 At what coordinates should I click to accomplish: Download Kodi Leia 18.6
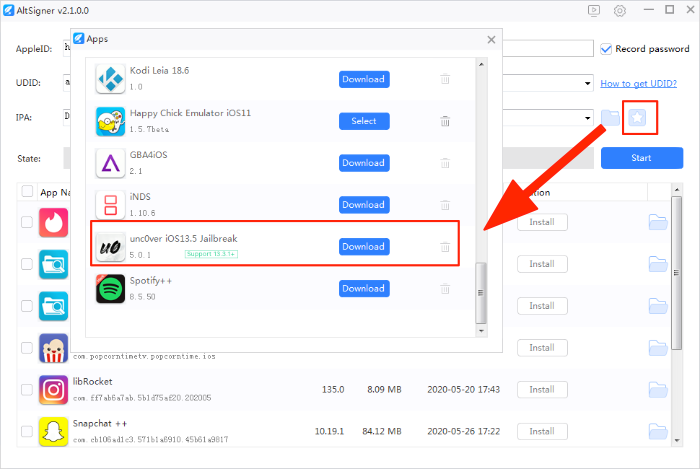[364, 79]
